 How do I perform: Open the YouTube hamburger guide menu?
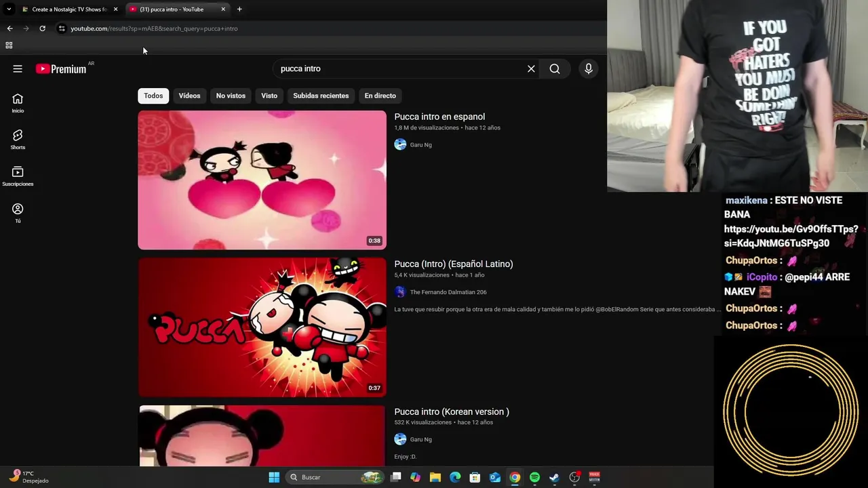tap(18, 68)
